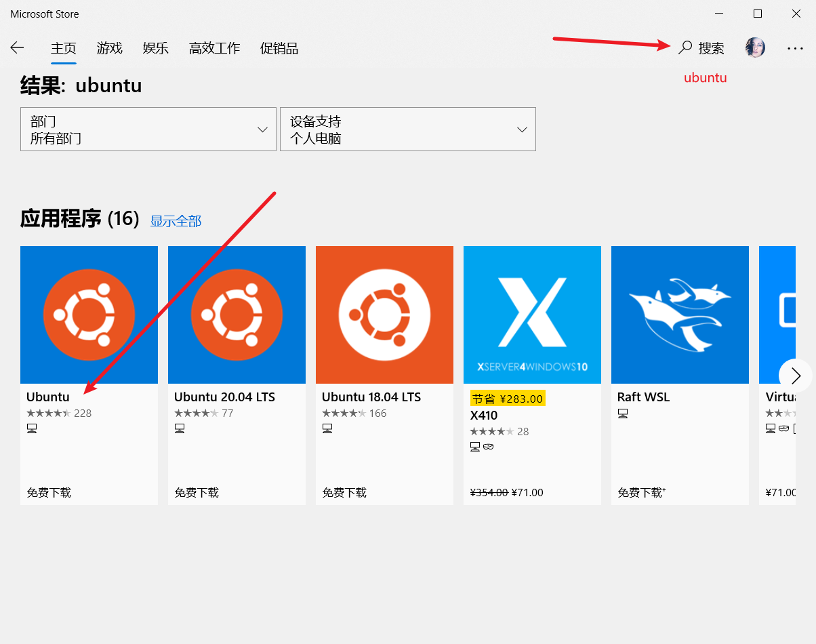The width and height of the screenshot is (816, 644).
Task: Click the 结果: ubuntu heading
Action: (81, 85)
